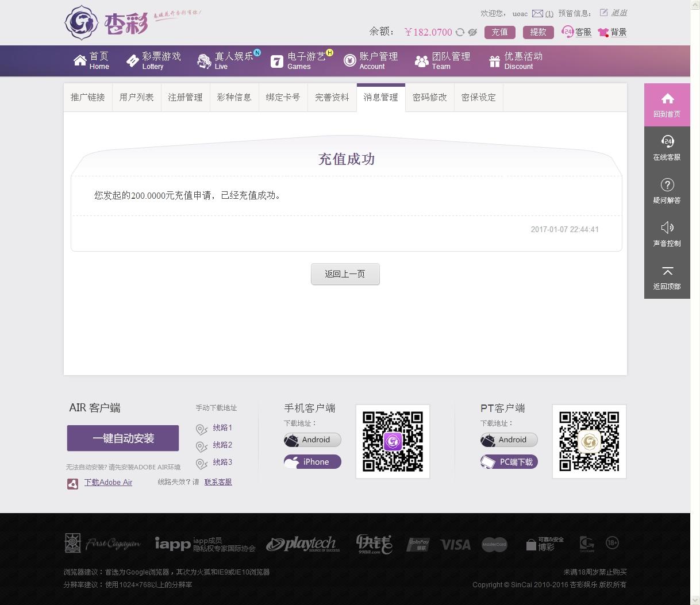Switch to the 推广链接 tab
Image resolution: width=700 pixels, height=605 pixels.
point(88,97)
